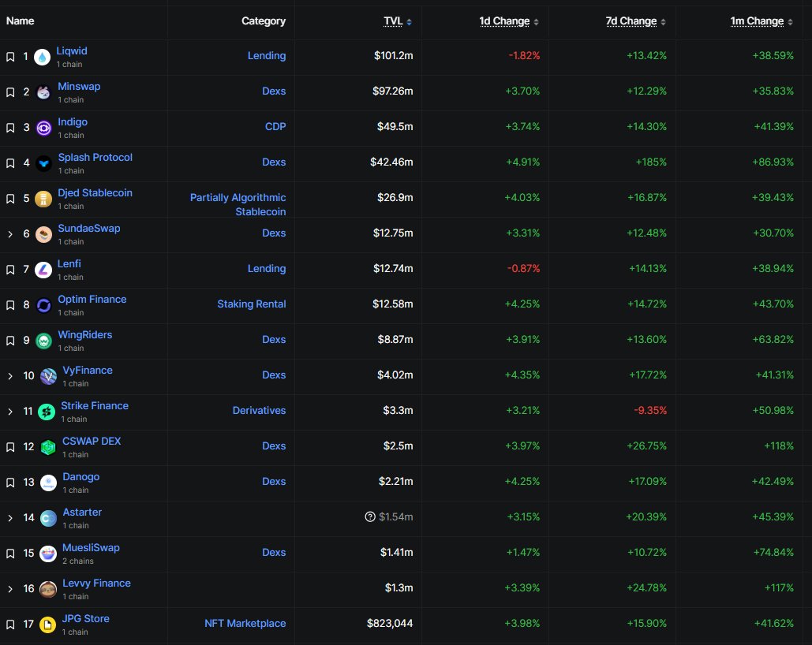Expand the VyFinance row
Image resolution: width=812 pixels, height=645 pixels.
tap(10, 376)
